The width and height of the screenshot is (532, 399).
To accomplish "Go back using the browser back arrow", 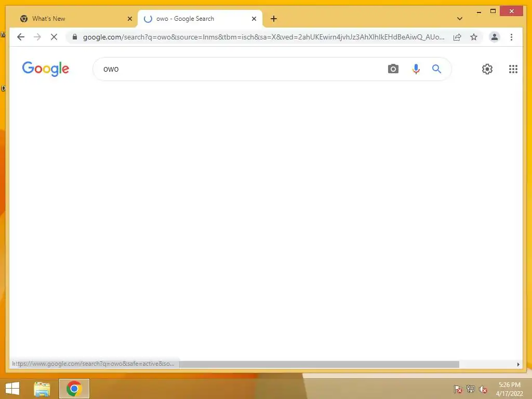I will pos(21,37).
